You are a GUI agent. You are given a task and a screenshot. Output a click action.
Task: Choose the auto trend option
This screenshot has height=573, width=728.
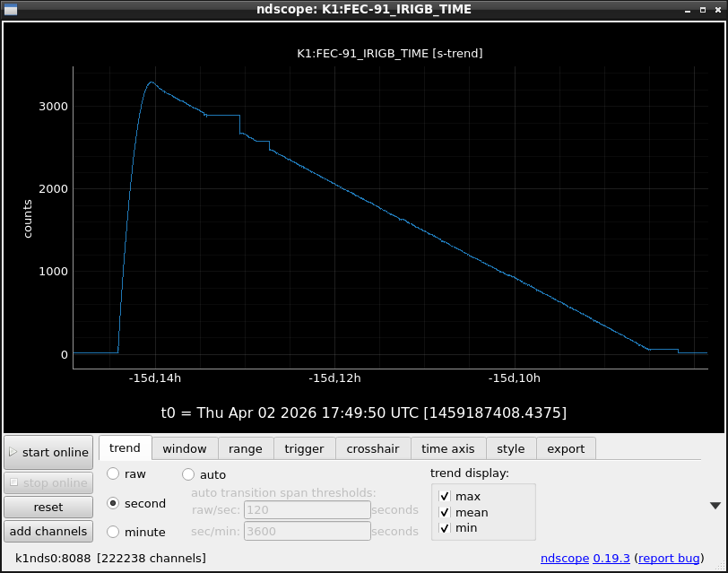pos(189,474)
